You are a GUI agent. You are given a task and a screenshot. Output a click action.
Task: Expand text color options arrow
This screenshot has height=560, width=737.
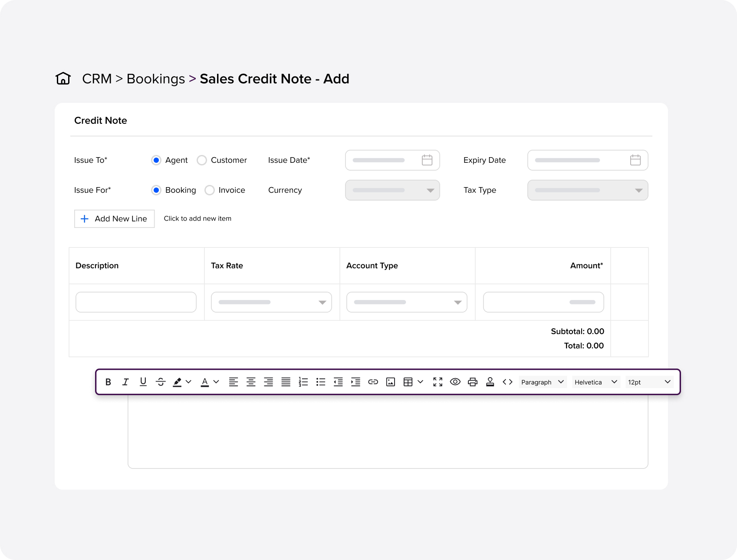tap(216, 382)
